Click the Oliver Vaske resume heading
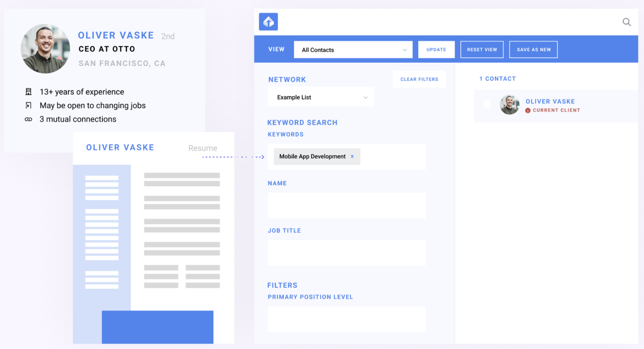Screen dimensions: 644x349 (x=120, y=147)
